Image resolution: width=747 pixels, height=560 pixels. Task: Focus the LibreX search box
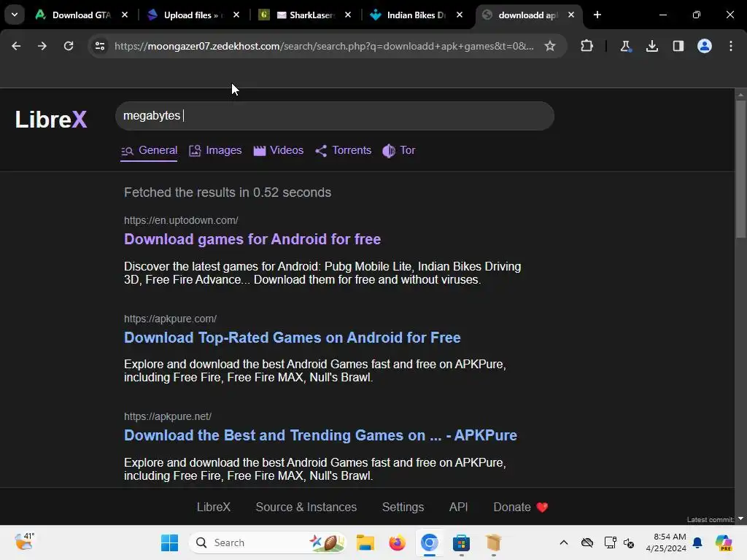334,116
